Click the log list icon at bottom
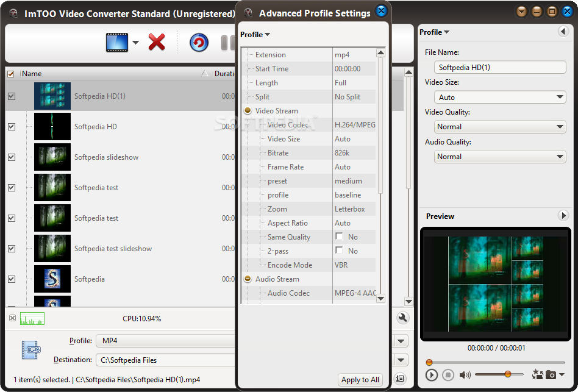This screenshot has height=392, width=578. [x=400, y=379]
